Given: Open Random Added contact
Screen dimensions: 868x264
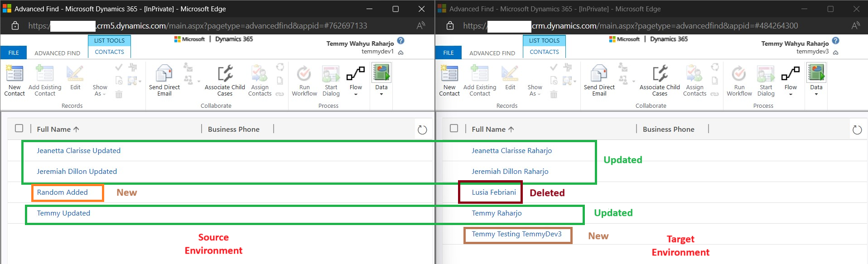Looking at the screenshot, I should (x=63, y=192).
